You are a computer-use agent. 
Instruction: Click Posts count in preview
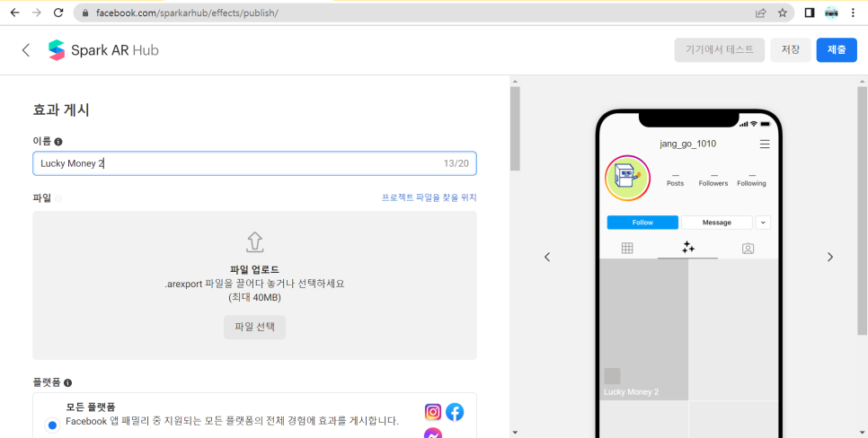676,180
